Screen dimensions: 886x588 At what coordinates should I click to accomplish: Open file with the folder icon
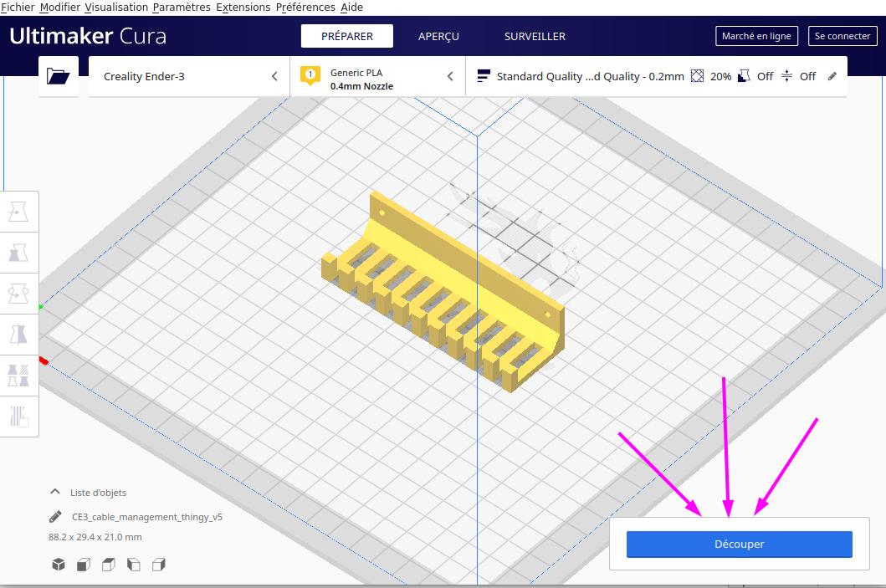(x=59, y=75)
